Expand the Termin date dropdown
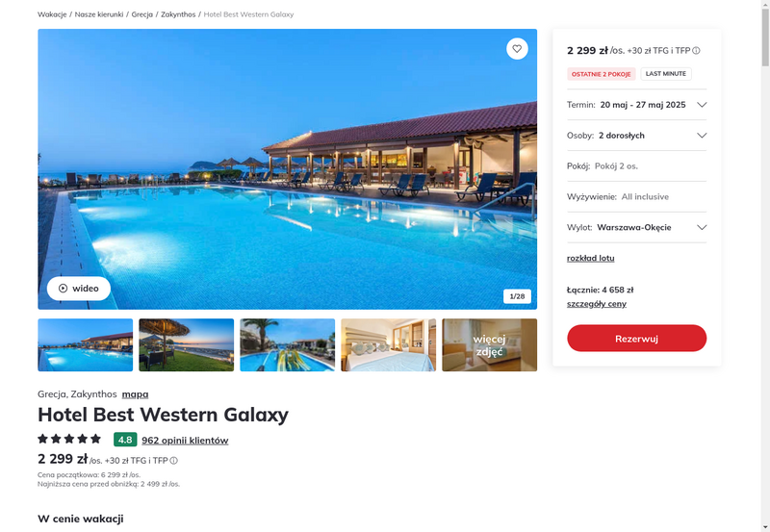This screenshot has width=770, height=532. [636, 105]
